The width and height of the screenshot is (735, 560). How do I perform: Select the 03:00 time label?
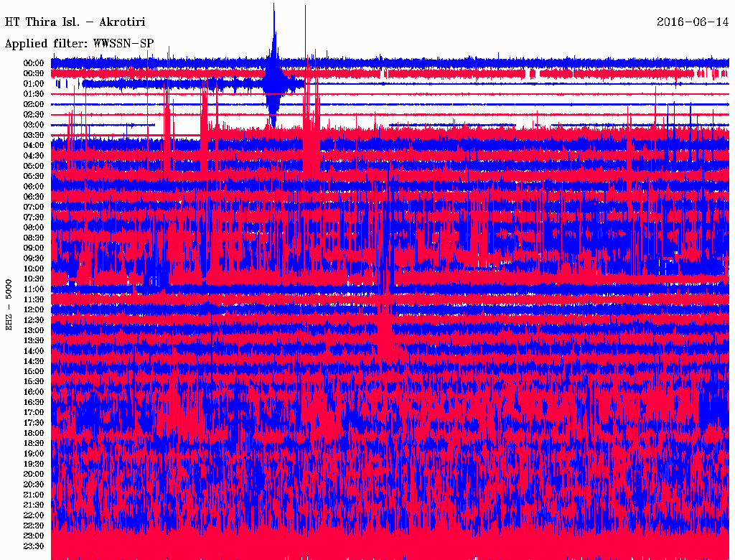pos(34,125)
